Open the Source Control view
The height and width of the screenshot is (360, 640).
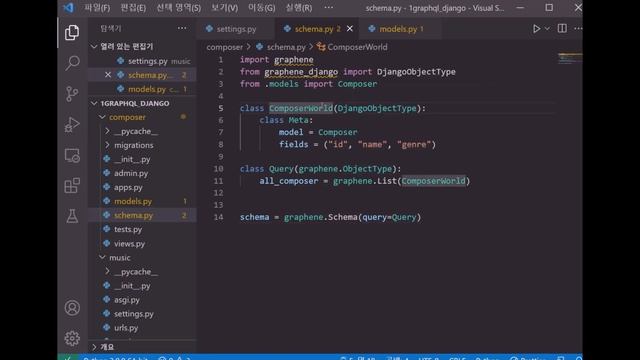(x=72, y=94)
